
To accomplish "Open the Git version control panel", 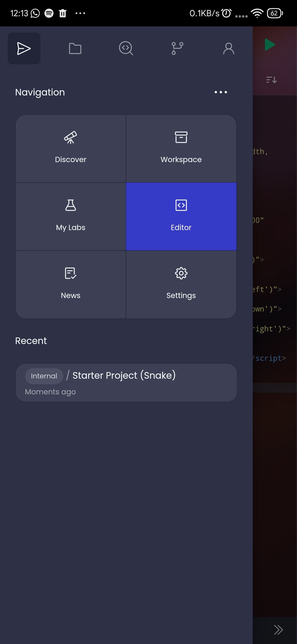I will [x=177, y=48].
